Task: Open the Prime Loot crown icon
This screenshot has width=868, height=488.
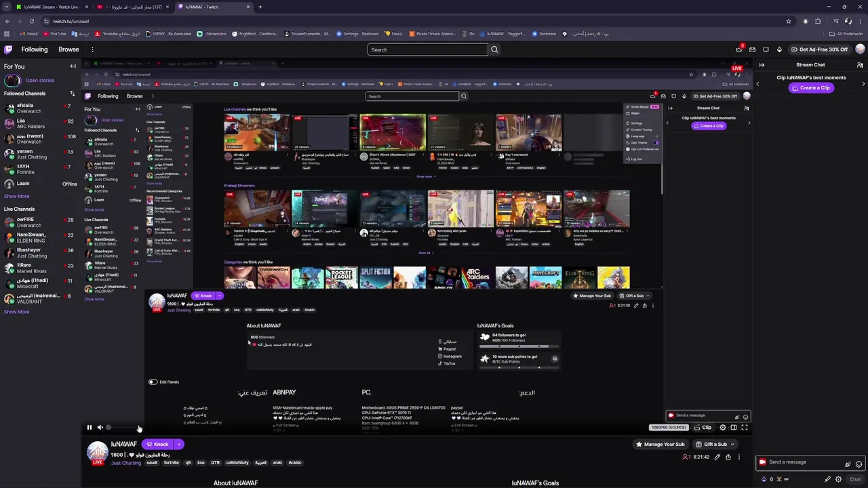Action: pyautogui.click(x=738, y=49)
